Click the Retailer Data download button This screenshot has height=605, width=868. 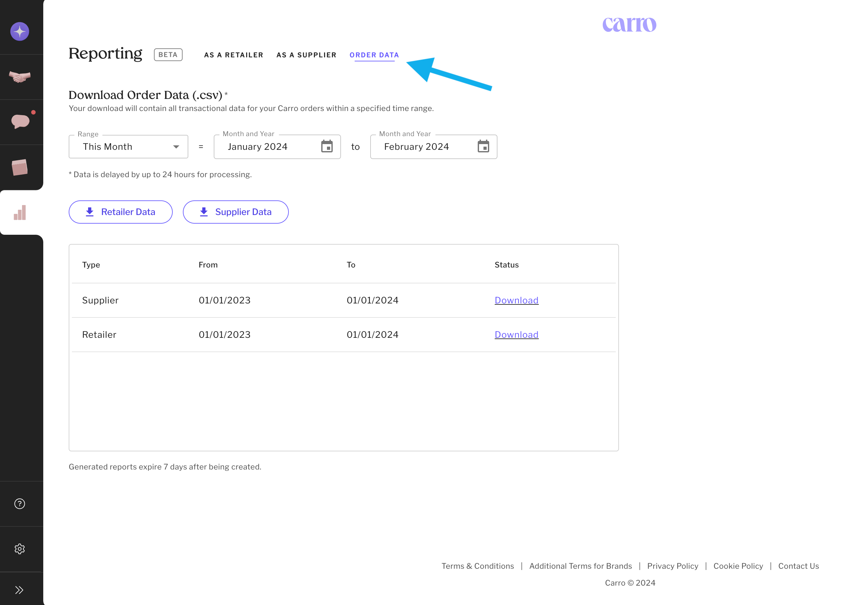click(x=121, y=212)
